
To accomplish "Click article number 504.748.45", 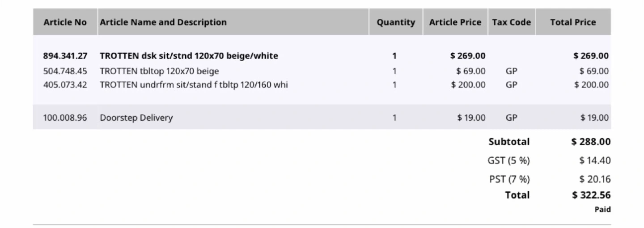I will [65, 71].
